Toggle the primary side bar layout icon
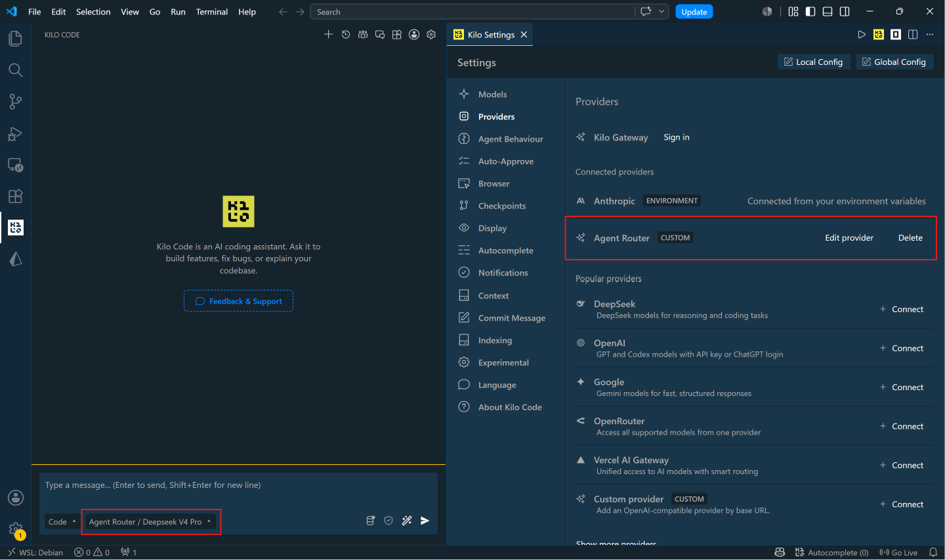Screen dimensions: 945x560 pyautogui.click(x=810, y=12)
